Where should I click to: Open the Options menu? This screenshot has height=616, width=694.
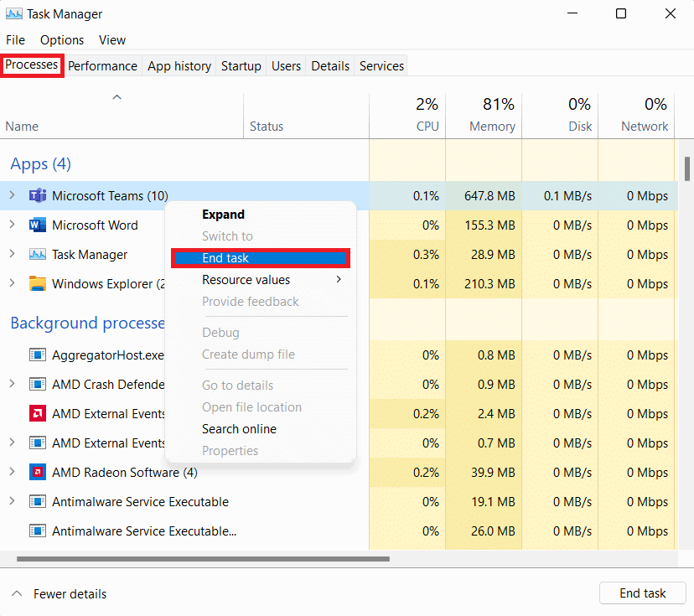pyautogui.click(x=62, y=39)
